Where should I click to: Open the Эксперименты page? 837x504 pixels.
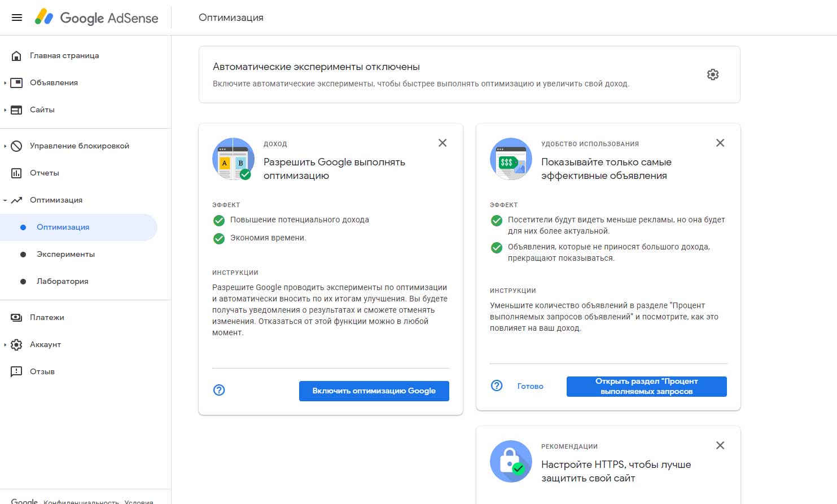pos(65,254)
